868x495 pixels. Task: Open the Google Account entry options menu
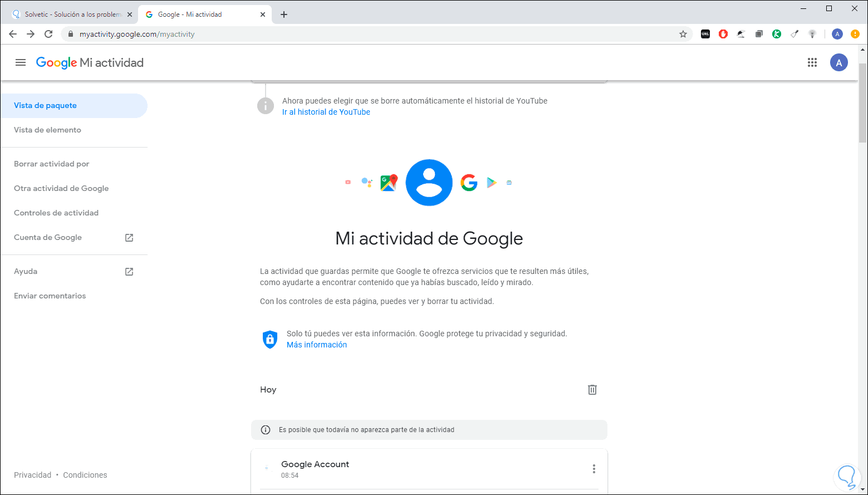[x=594, y=469]
